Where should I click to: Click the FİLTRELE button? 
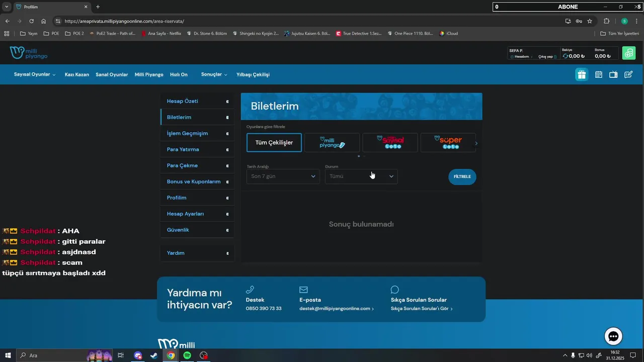click(x=462, y=177)
